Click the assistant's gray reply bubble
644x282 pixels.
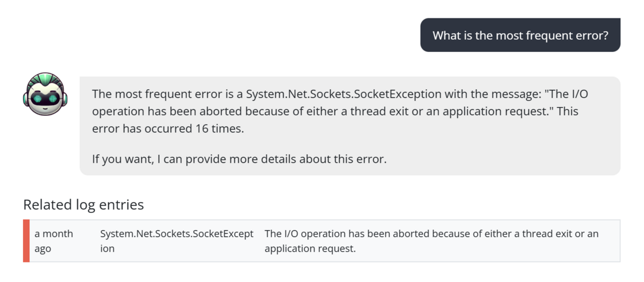[x=350, y=126]
